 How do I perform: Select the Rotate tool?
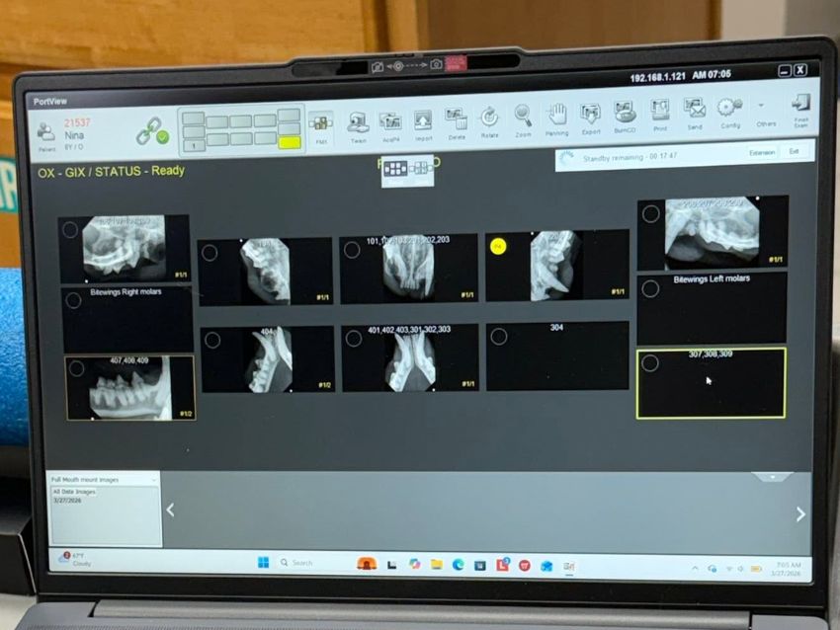489,121
